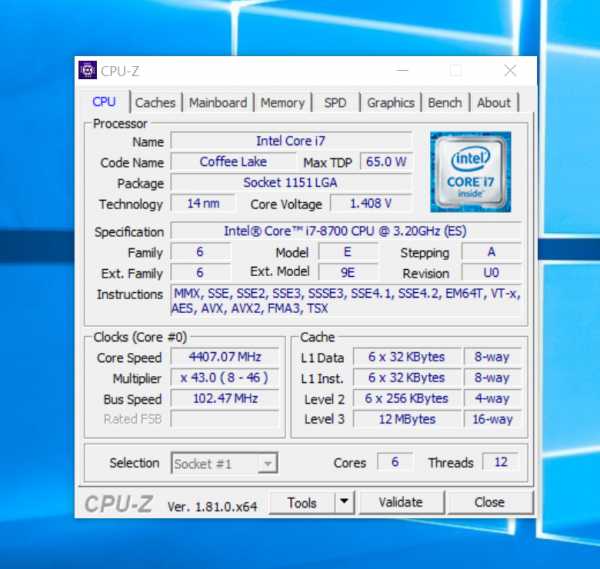
Task: Close the CPU-Z window with X
Action: (x=510, y=70)
